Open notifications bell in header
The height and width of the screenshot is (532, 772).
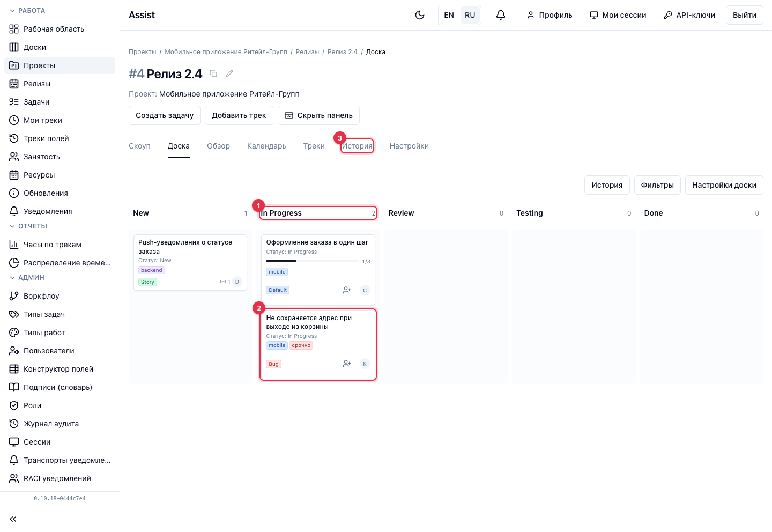(x=501, y=15)
